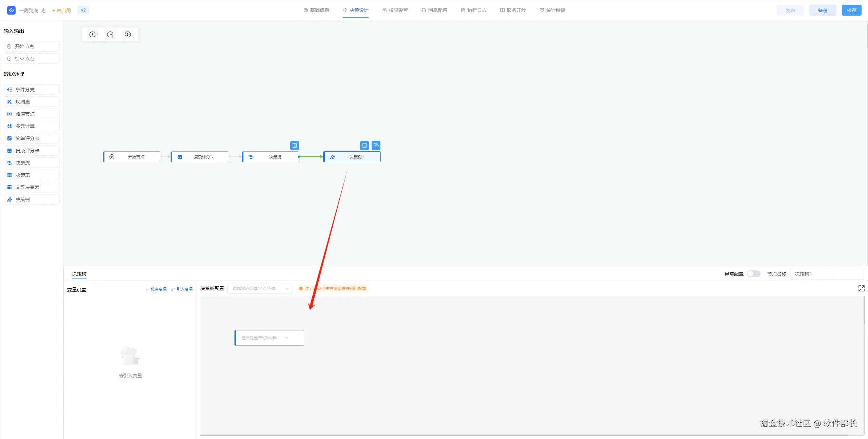Delete the 决策树1 node via trash icon

tap(364, 146)
